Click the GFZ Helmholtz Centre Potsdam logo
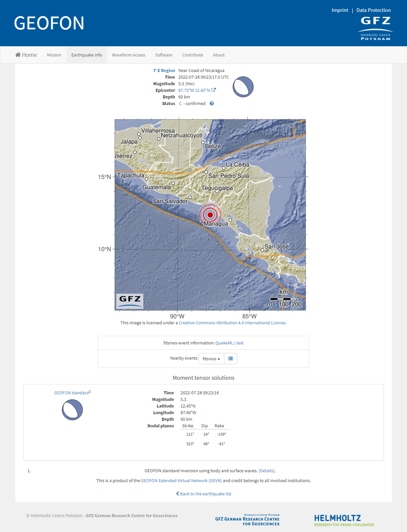Viewport: 407px width, 532px height. pyautogui.click(x=375, y=28)
